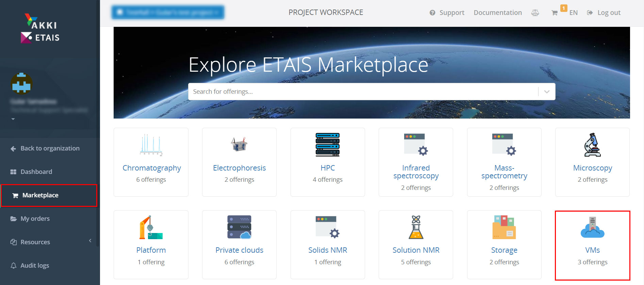Viewport: 644px width, 285px height.
Task: Select the Platform crane icon
Action: (x=151, y=227)
